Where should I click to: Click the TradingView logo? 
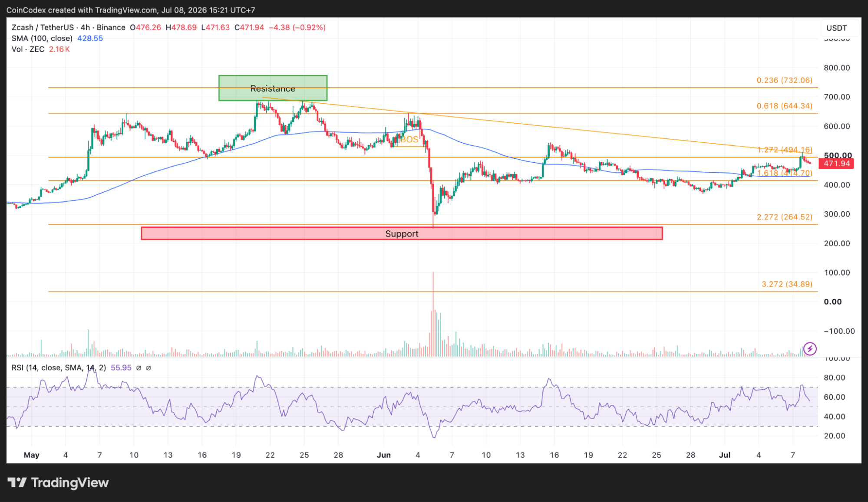tap(58, 482)
